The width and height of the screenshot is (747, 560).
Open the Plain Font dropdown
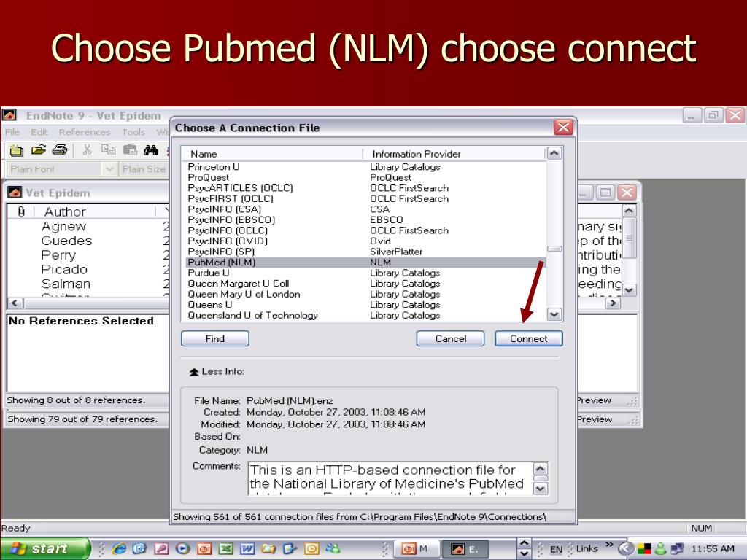coord(109,169)
